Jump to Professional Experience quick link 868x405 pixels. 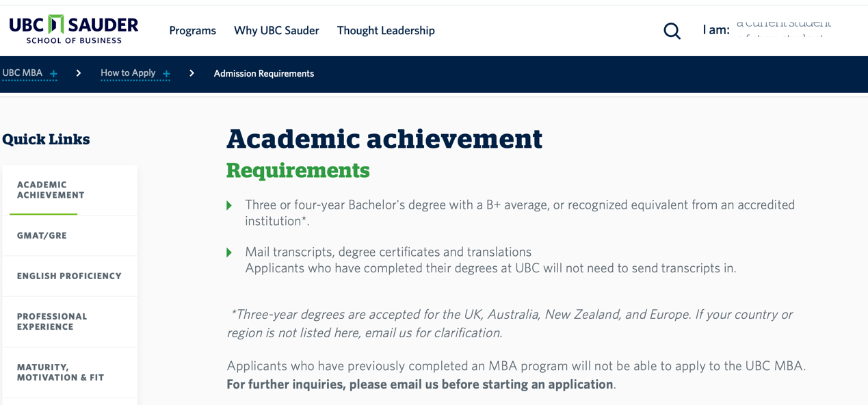point(70,322)
